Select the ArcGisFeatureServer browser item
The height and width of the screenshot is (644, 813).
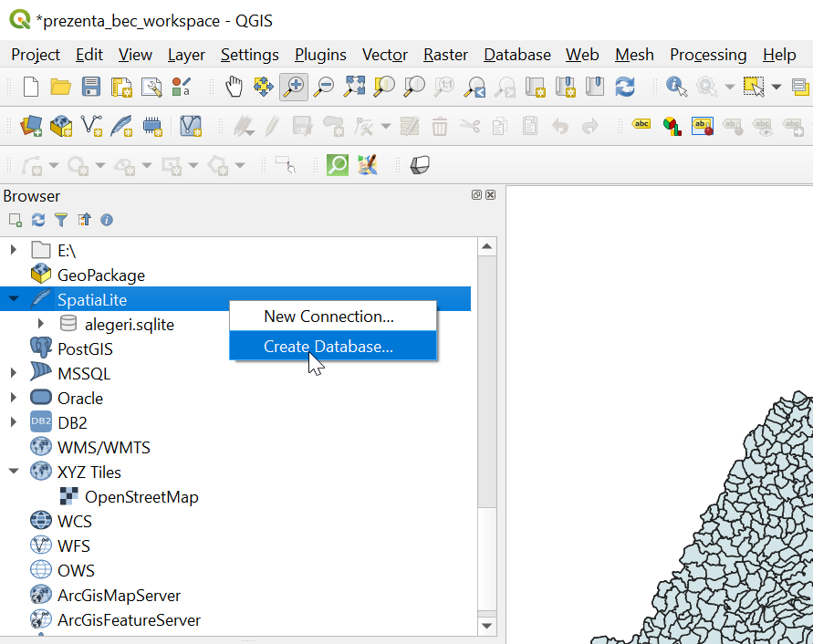coord(129,620)
